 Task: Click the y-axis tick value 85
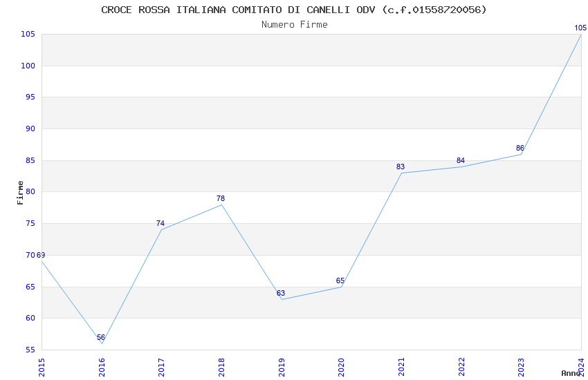30,160
